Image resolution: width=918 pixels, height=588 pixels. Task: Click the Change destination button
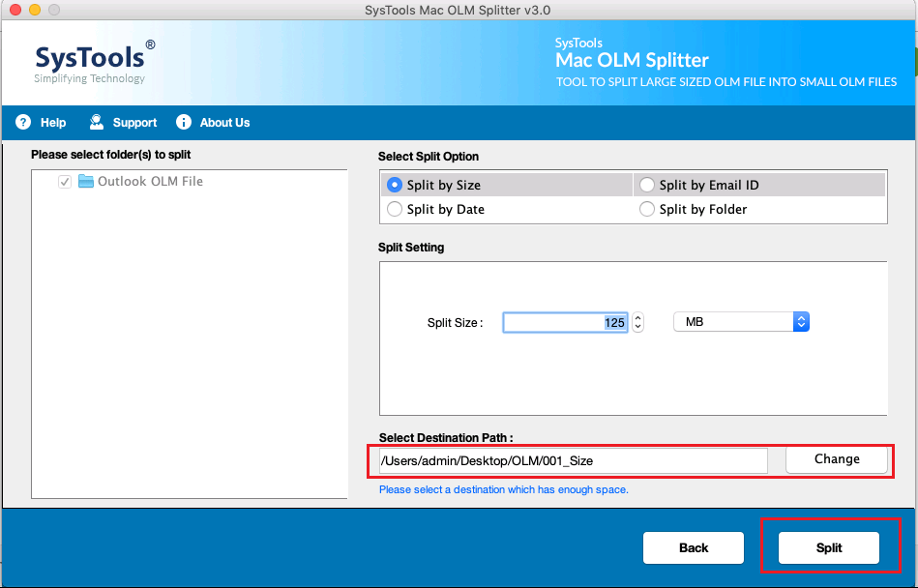837,459
